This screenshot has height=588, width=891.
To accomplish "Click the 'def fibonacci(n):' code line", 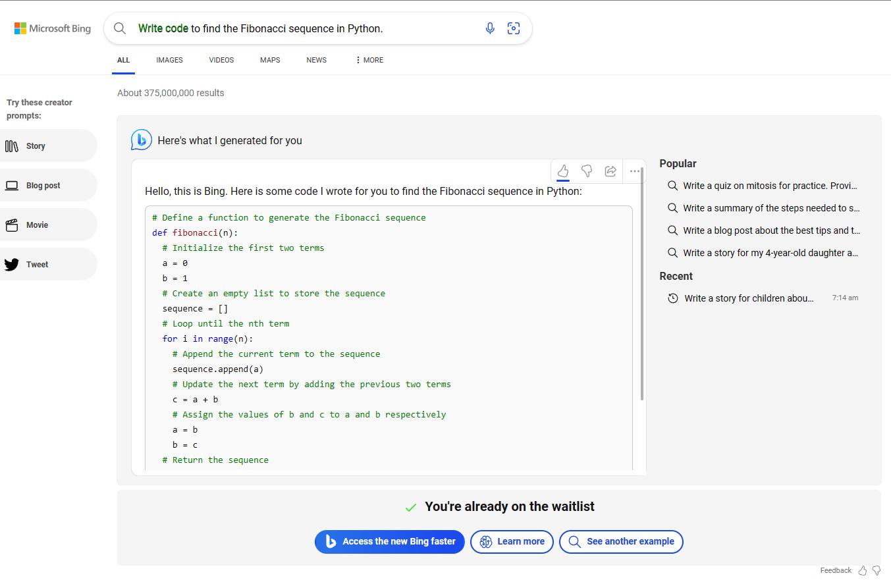I will tap(195, 232).
